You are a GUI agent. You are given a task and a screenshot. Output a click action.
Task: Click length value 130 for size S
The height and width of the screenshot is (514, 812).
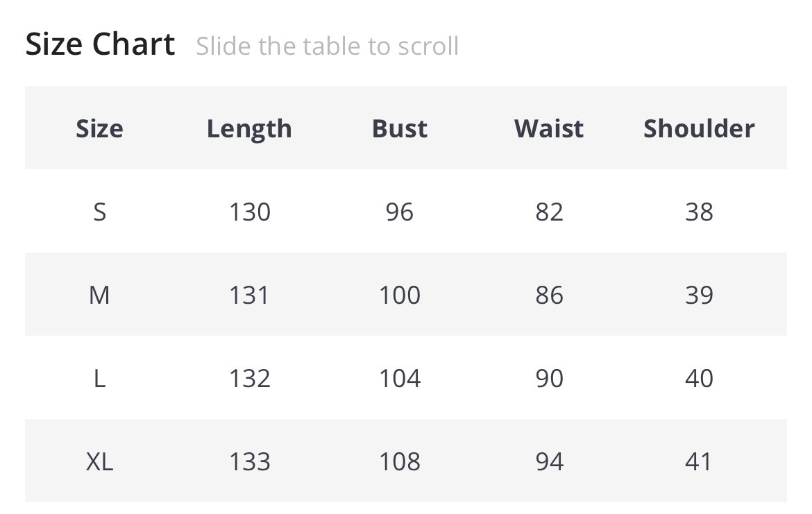[249, 212]
